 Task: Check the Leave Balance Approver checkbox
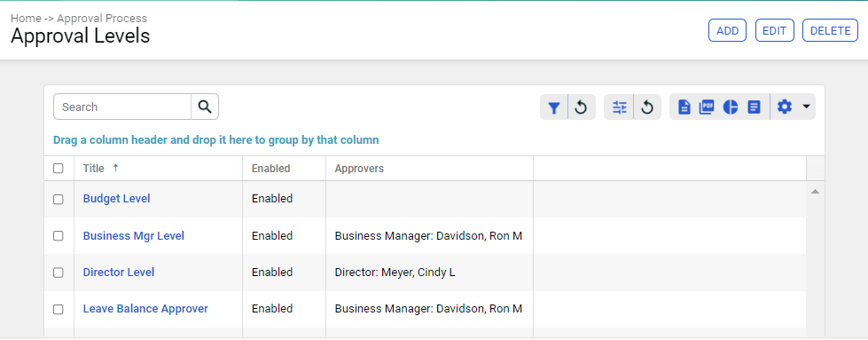tap(59, 310)
